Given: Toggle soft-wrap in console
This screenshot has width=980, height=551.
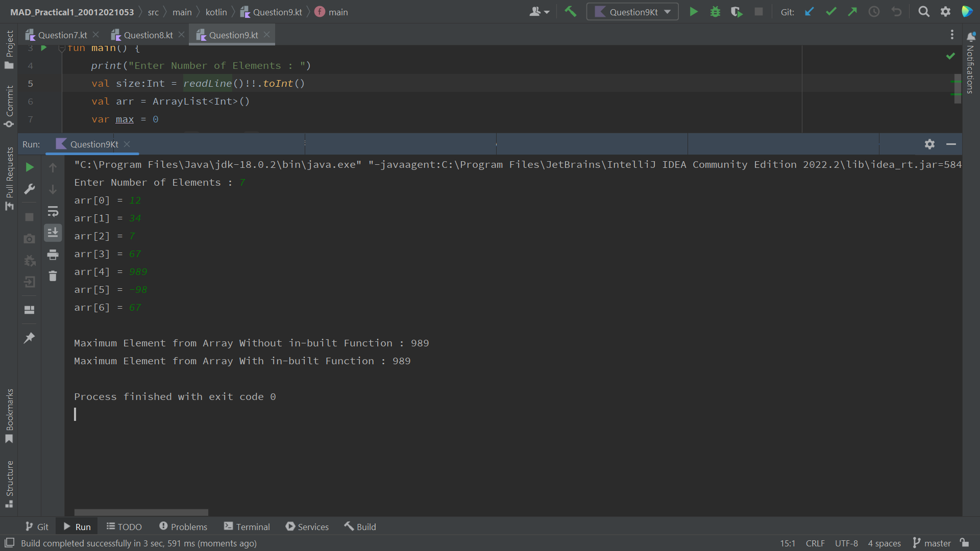Looking at the screenshot, I should [53, 211].
